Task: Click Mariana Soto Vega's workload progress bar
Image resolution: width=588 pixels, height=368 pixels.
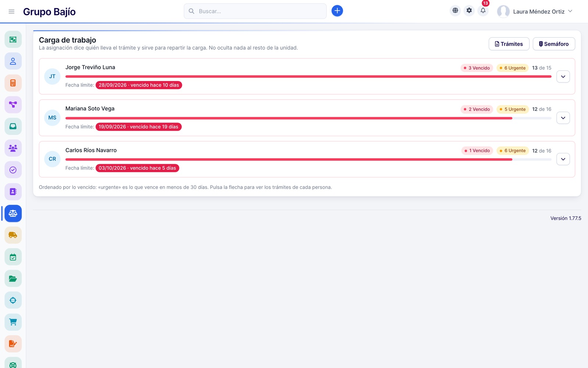Action: coord(308,118)
